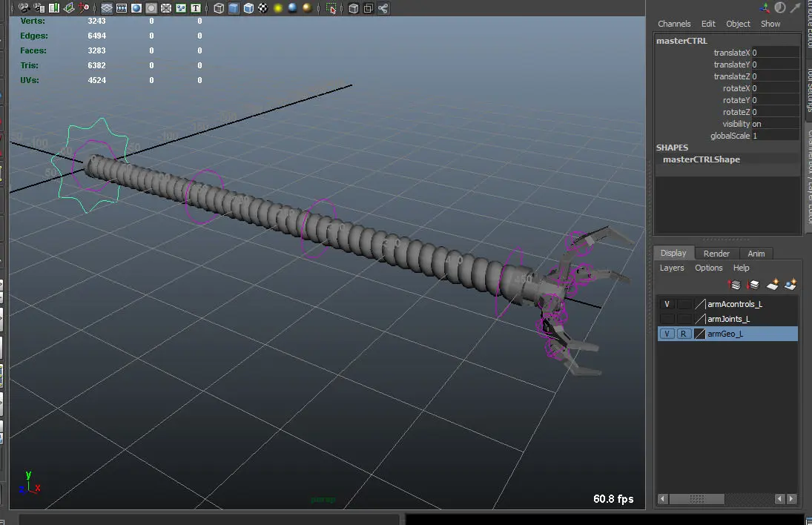Toggle the Shadows blue sphere icon
Screen dimensions: 812x525
[293, 7]
